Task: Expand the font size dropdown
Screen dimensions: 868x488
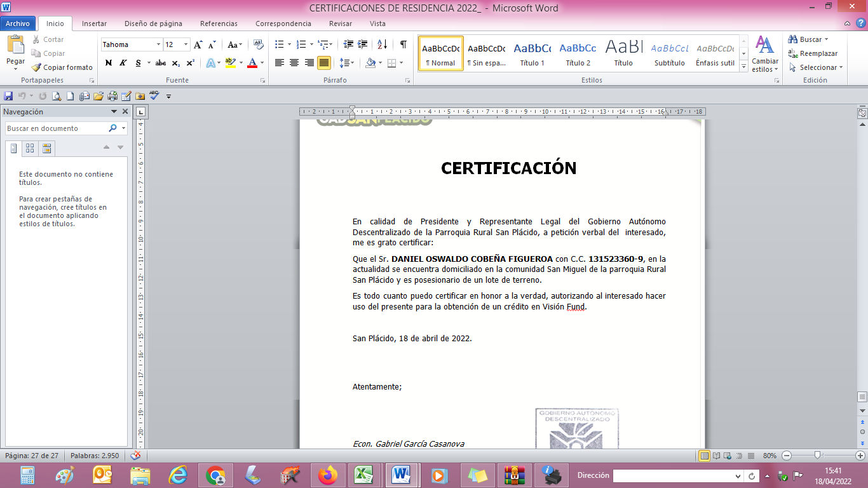Action: coord(186,44)
